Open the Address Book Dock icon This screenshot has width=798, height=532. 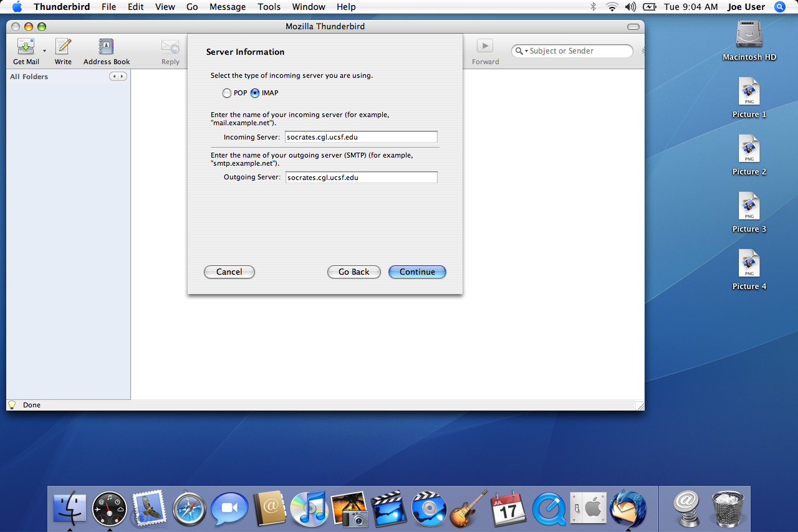[x=269, y=509]
